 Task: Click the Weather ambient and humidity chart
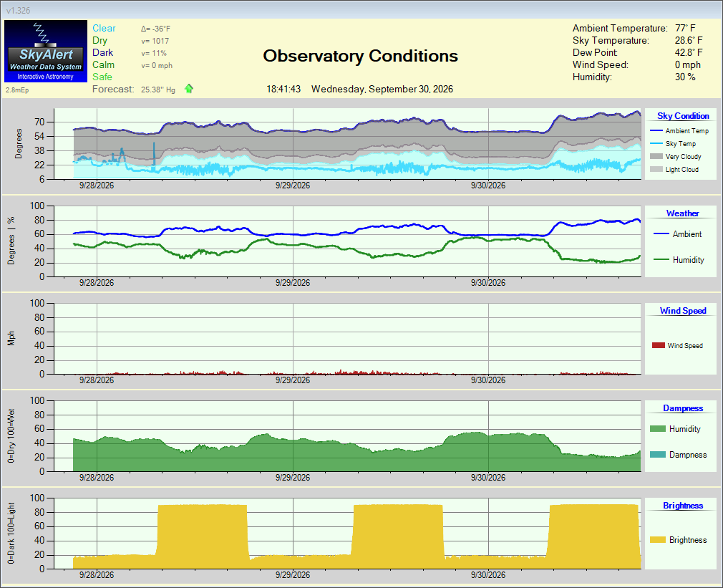click(348, 241)
